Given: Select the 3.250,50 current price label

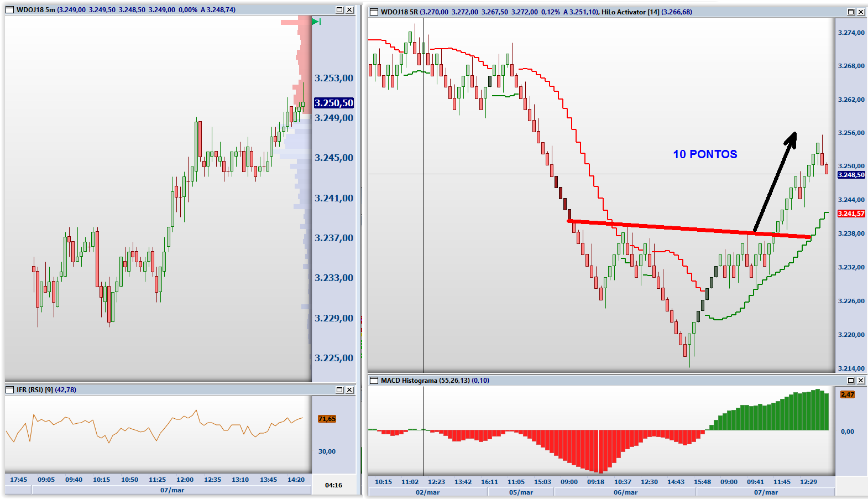Looking at the screenshot, I should click(x=333, y=103).
